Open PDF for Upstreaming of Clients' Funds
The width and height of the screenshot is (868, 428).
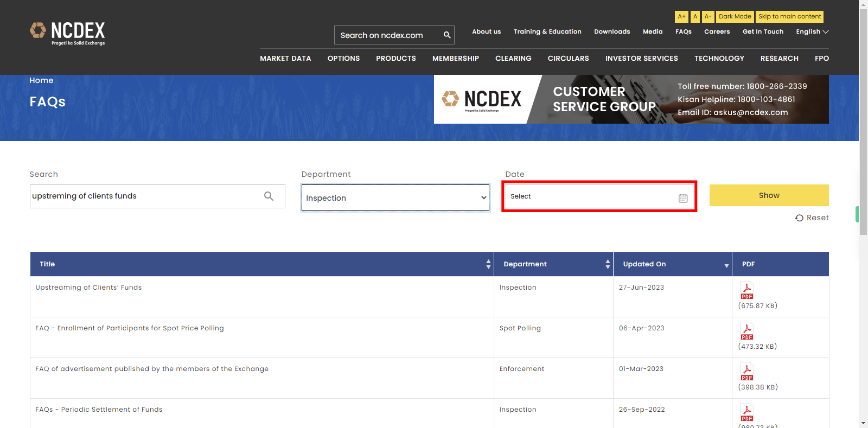coord(747,291)
